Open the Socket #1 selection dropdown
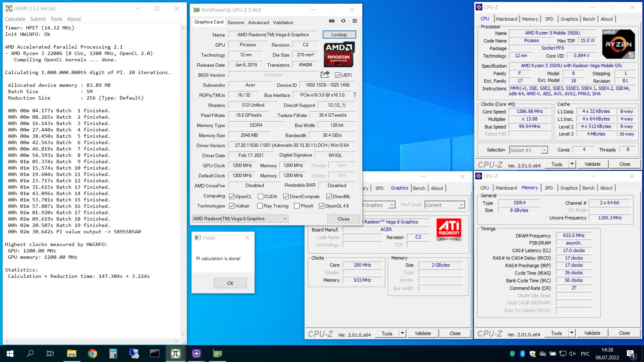Image resolution: width=644 pixels, height=362 pixels. click(x=529, y=150)
